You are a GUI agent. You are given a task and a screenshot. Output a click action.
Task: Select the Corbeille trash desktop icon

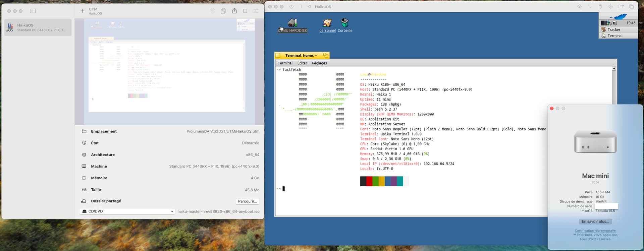coord(345,25)
